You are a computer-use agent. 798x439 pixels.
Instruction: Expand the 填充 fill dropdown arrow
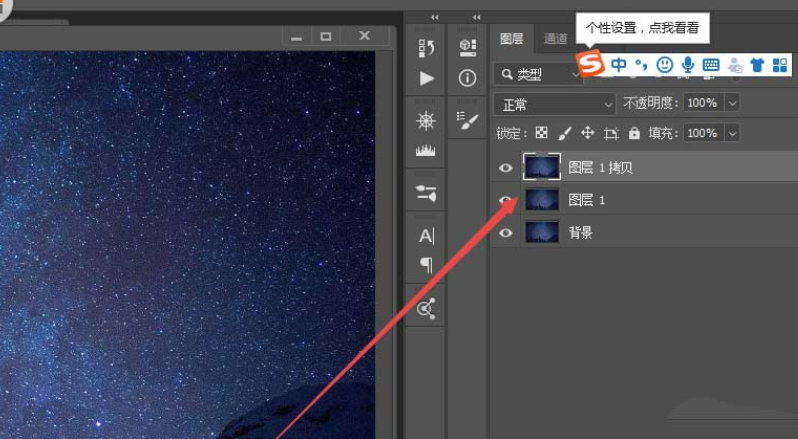(732, 133)
